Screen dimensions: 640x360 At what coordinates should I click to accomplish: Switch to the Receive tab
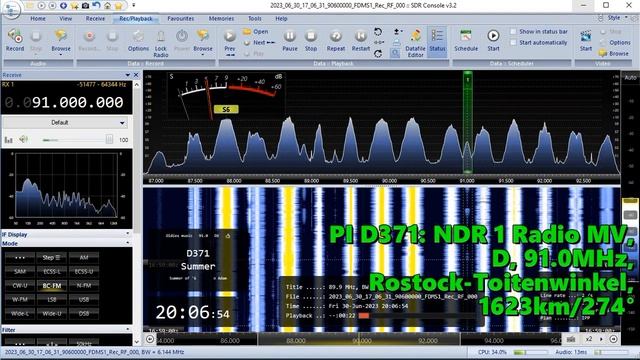(96, 18)
